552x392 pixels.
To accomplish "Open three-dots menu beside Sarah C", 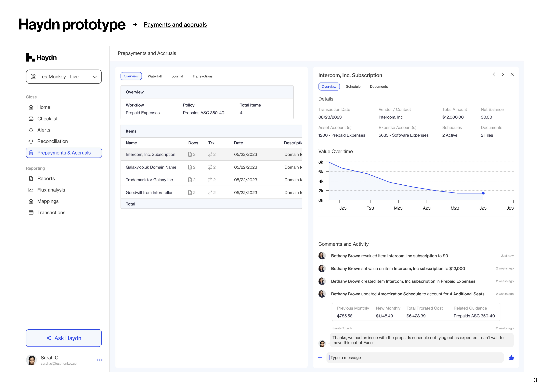I will (x=99, y=360).
